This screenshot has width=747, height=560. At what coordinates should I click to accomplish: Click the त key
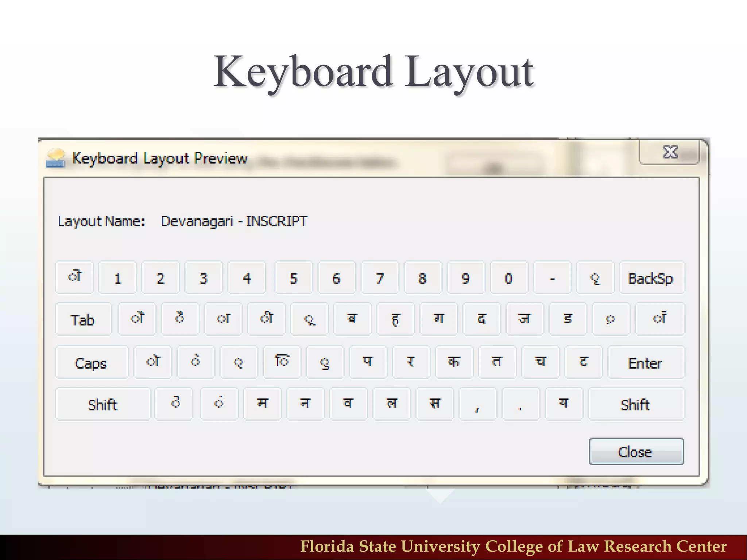coord(497,363)
